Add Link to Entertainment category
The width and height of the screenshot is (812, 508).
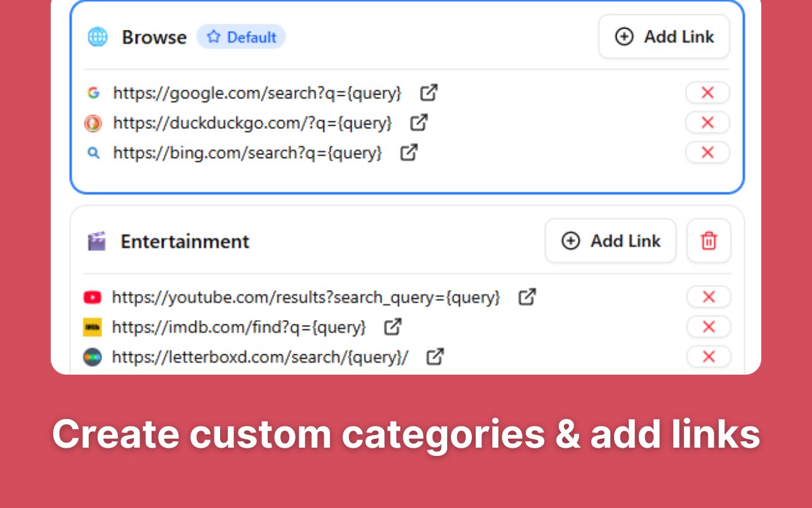click(x=610, y=241)
